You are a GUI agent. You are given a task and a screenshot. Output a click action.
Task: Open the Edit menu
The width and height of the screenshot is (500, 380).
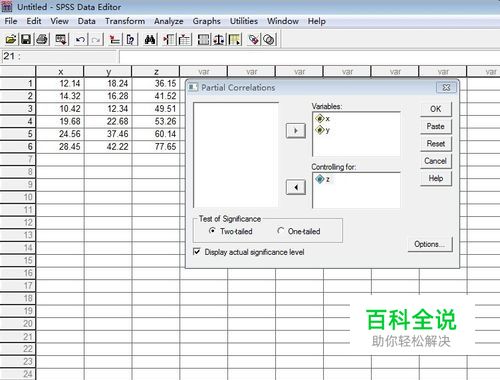pos(34,21)
